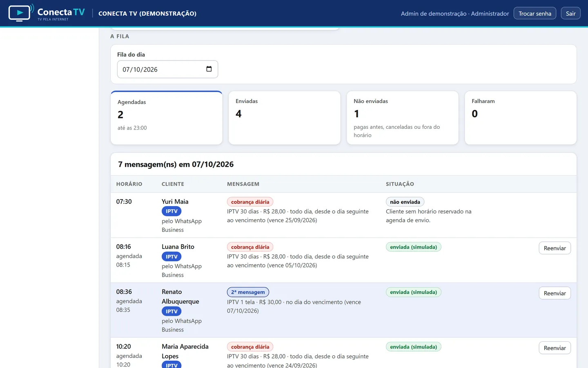Resend the Luana Brito message
Screen dimensions: 588x368
(x=555, y=248)
